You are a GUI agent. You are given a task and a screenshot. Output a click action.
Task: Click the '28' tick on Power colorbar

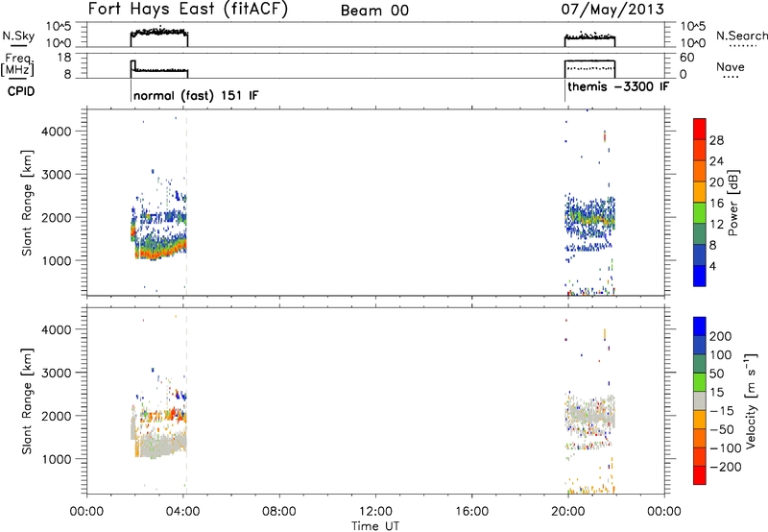point(716,140)
